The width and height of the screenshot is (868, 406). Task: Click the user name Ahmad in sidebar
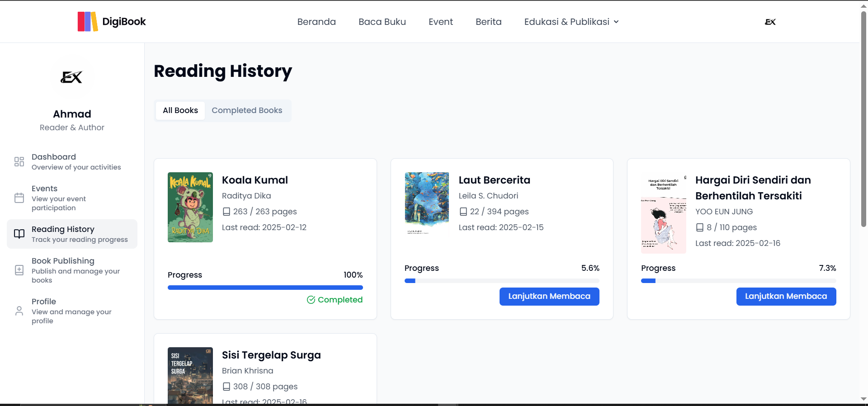pos(72,114)
